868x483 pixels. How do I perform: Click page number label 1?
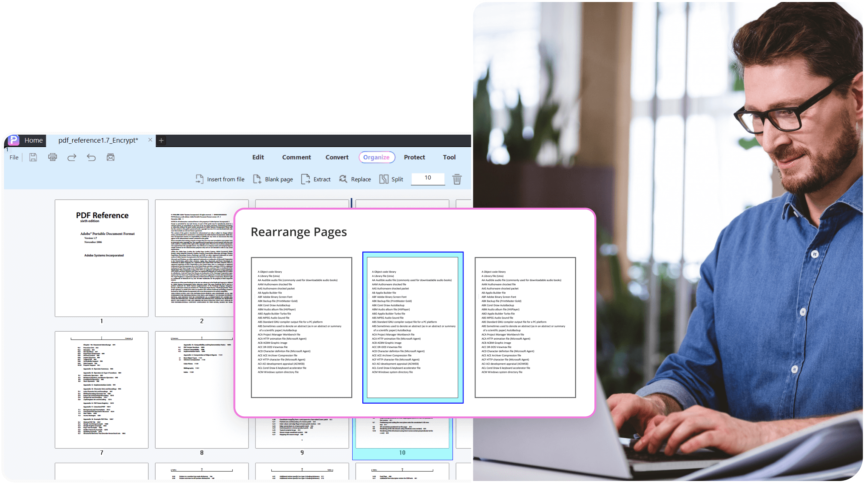coord(101,321)
